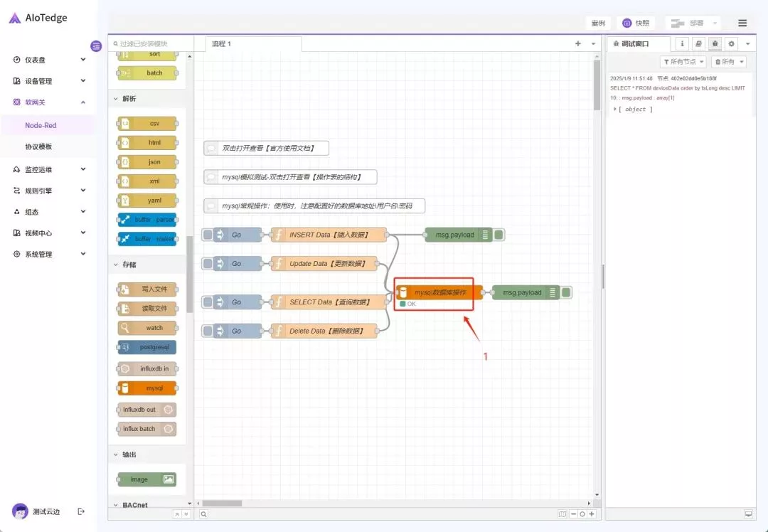Click the zoom out button on canvas footer
Screen dimensions: 768x532
tap(573, 514)
